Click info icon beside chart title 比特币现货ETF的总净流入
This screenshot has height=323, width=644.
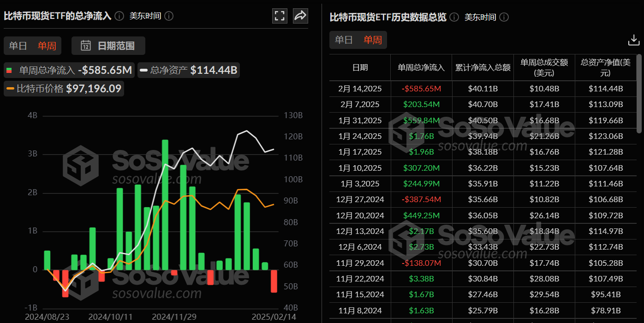click(x=119, y=16)
